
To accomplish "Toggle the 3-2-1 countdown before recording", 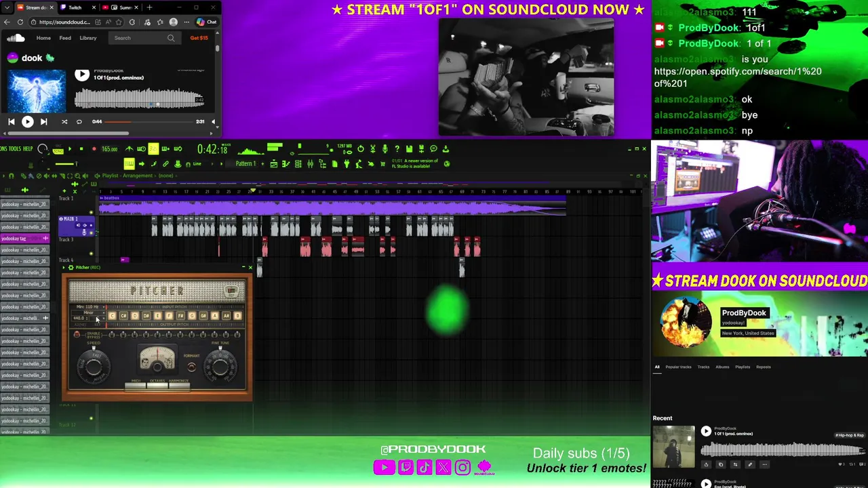I will (154, 148).
